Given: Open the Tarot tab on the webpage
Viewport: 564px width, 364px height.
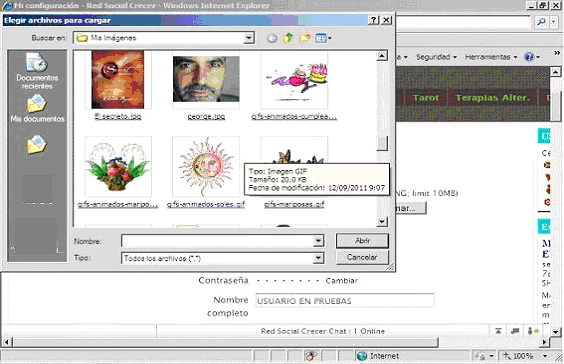Looking at the screenshot, I should click(x=426, y=97).
